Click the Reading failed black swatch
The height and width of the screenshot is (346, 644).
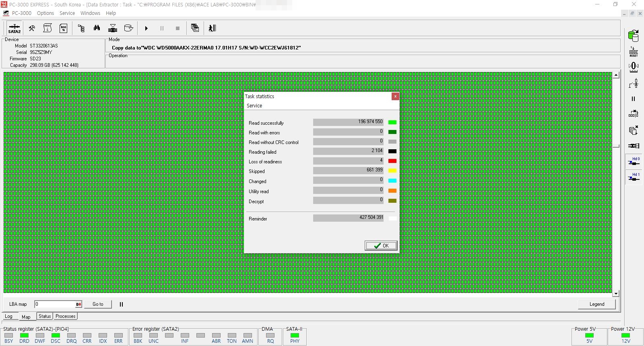(x=392, y=151)
